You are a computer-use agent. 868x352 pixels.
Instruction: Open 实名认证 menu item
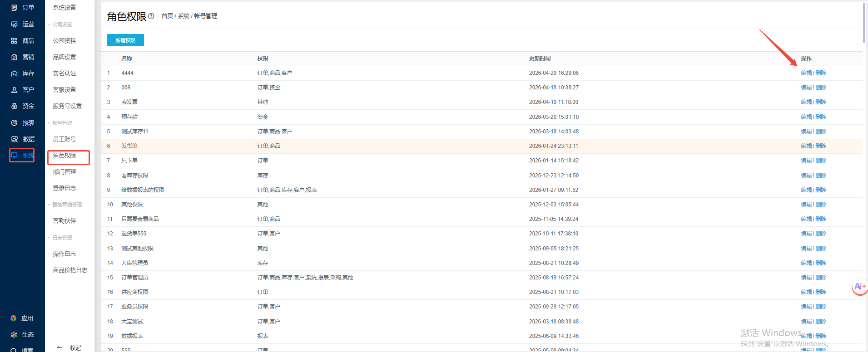[x=64, y=73]
